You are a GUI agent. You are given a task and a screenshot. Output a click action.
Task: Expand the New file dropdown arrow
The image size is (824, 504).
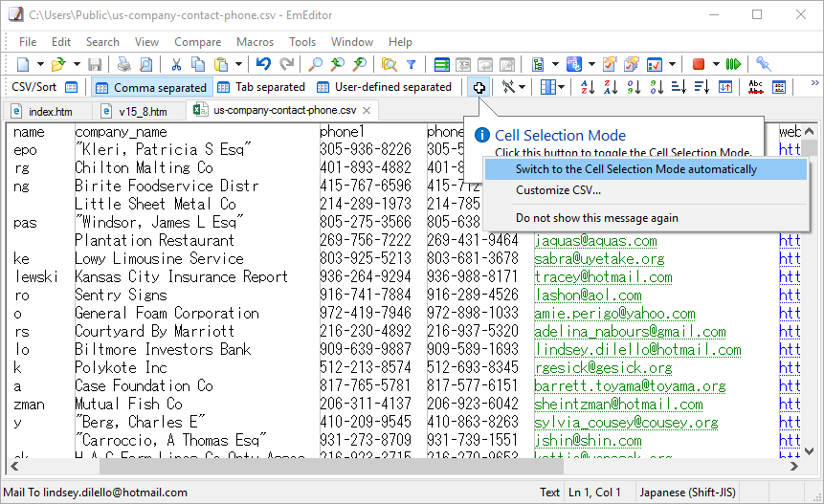point(40,65)
